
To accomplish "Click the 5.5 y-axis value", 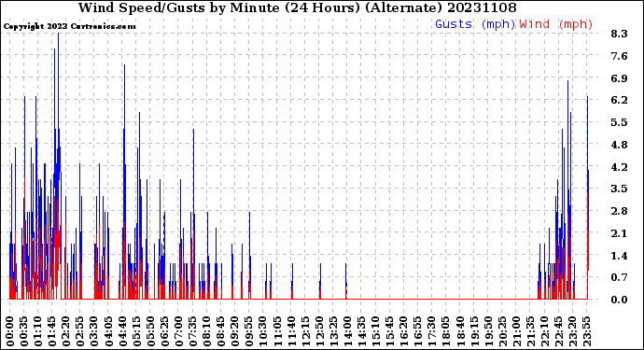I will [619, 122].
